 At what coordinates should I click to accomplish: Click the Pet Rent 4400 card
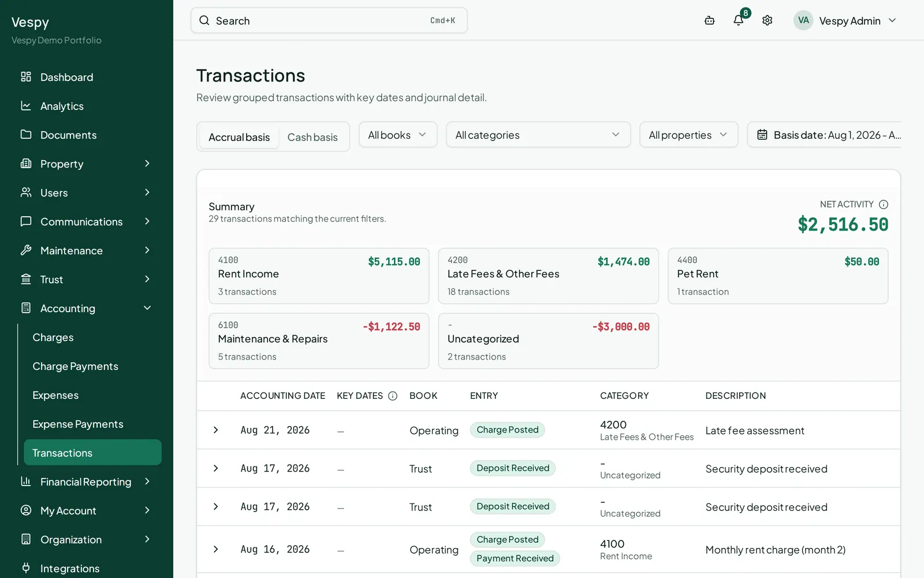tap(778, 276)
